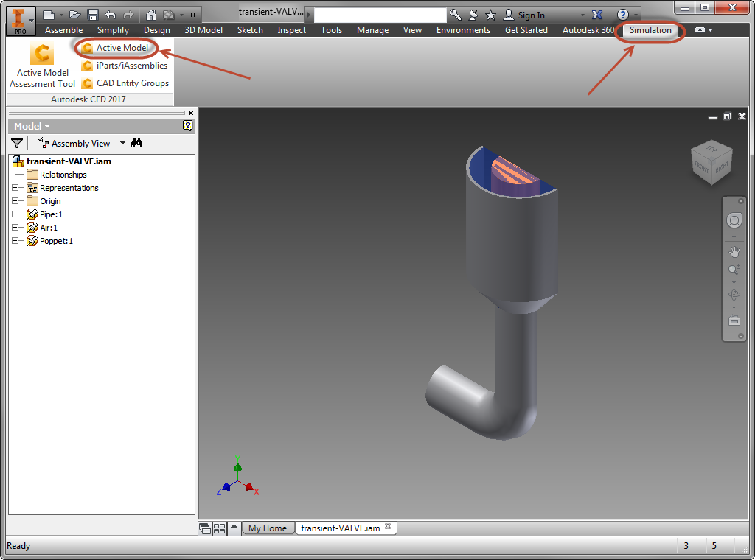
Task: Click the Undo arrow icon
Action: point(111,15)
